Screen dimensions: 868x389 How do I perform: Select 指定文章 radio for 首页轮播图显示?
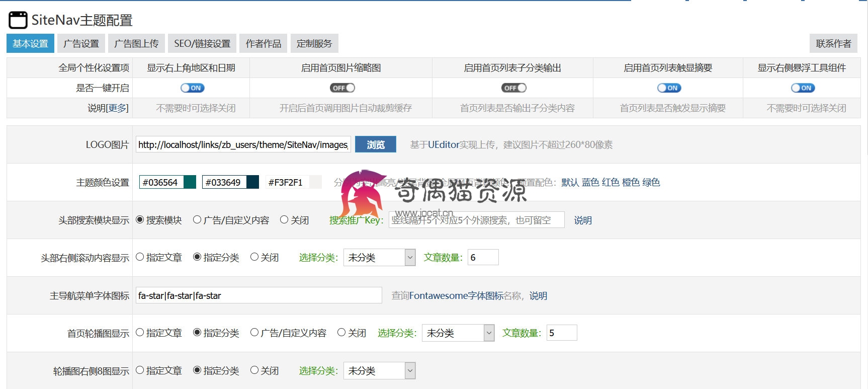(x=140, y=333)
